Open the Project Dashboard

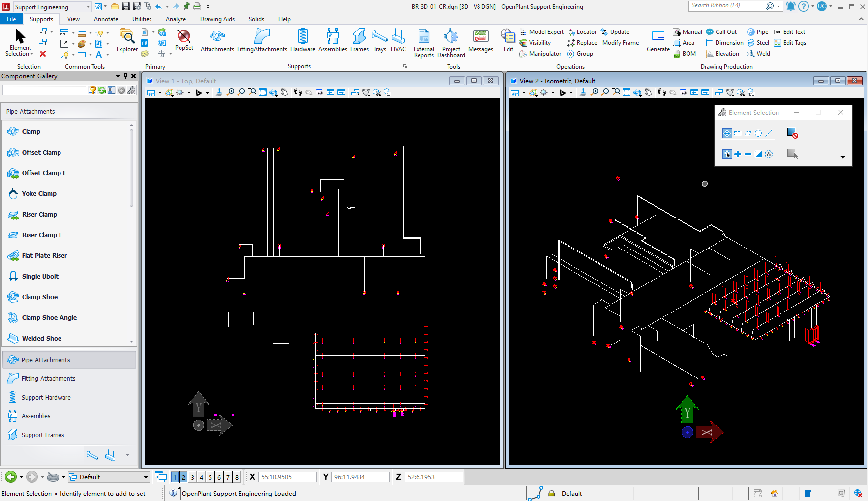pos(450,43)
